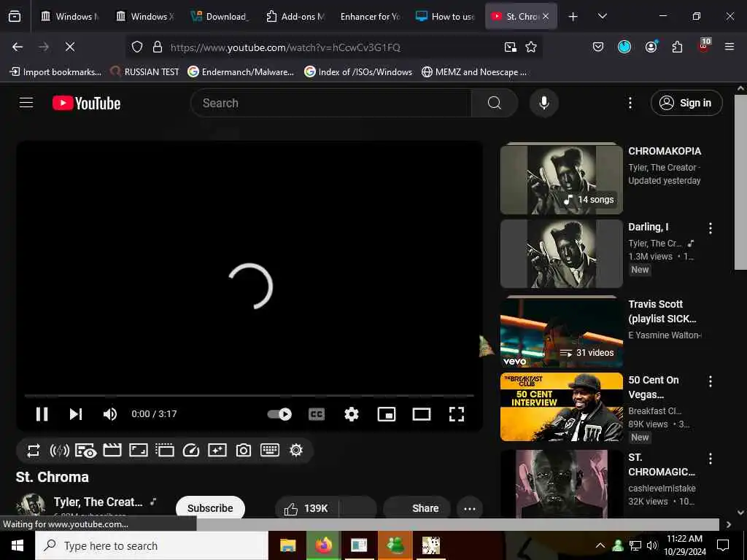
Task: Open the list all tabs dropdown
Action: pos(602,16)
